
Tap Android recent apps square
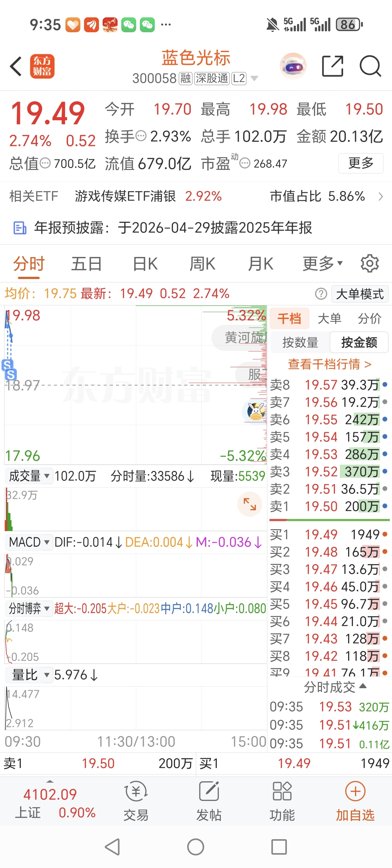(x=279, y=847)
